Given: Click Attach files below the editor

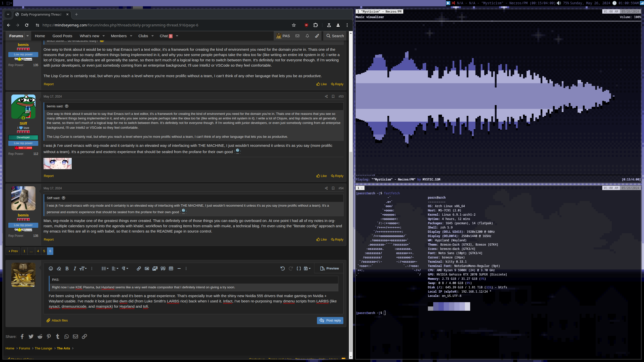Looking at the screenshot, I should click(57, 321).
